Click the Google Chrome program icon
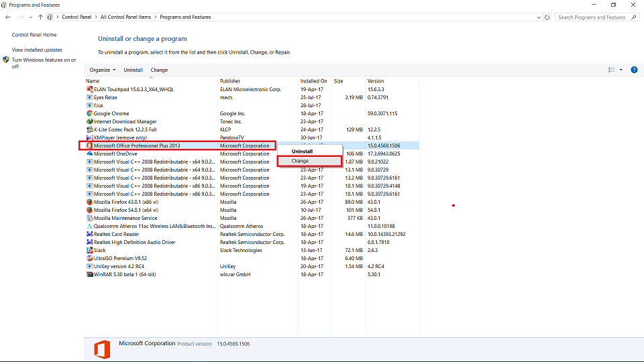644x362 pixels. click(89, 113)
